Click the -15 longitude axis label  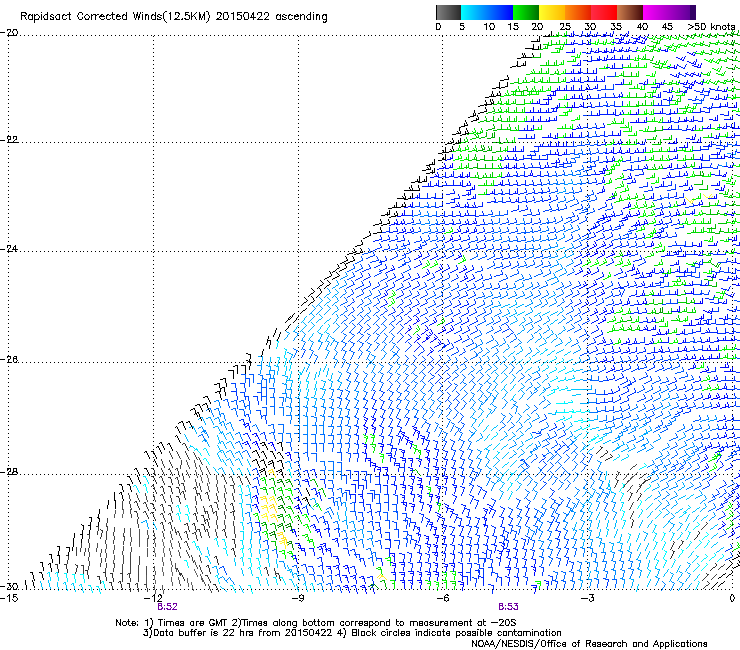pyautogui.click(x=9, y=598)
